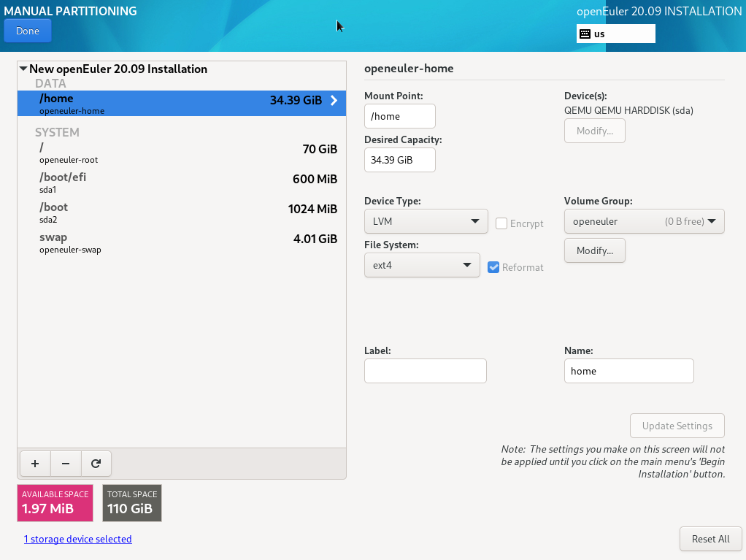Click the Reset All button

(710, 539)
